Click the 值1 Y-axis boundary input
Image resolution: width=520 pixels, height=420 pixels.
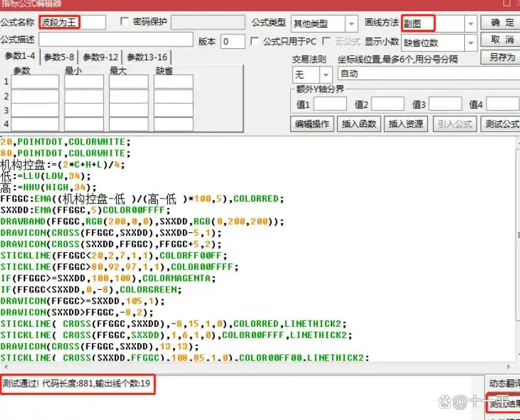pos(330,105)
